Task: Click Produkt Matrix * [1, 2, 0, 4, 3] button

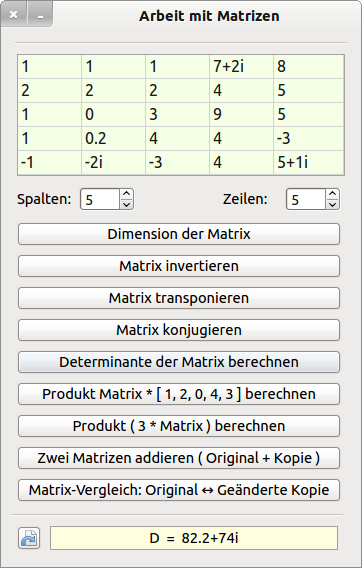Action: (179, 394)
